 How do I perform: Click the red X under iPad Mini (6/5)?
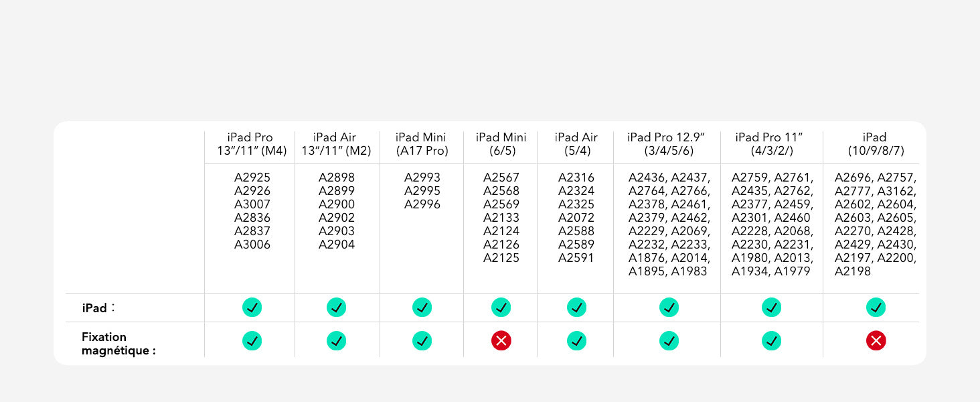(x=501, y=341)
